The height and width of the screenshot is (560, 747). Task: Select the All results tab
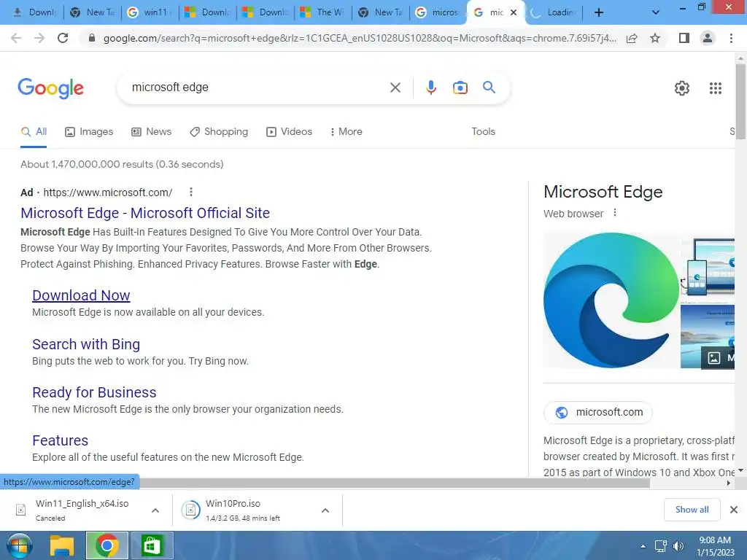click(34, 132)
